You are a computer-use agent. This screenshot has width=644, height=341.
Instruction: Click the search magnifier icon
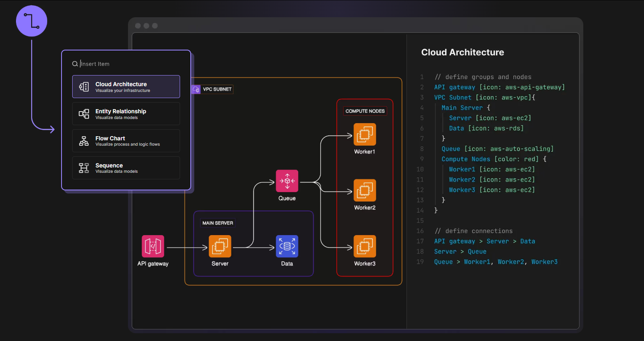click(x=75, y=64)
